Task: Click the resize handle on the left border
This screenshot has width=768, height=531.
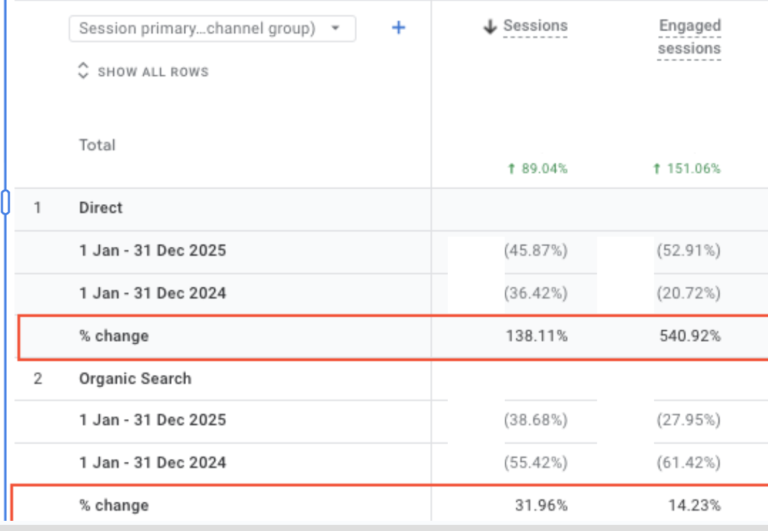Action: (x=6, y=203)
